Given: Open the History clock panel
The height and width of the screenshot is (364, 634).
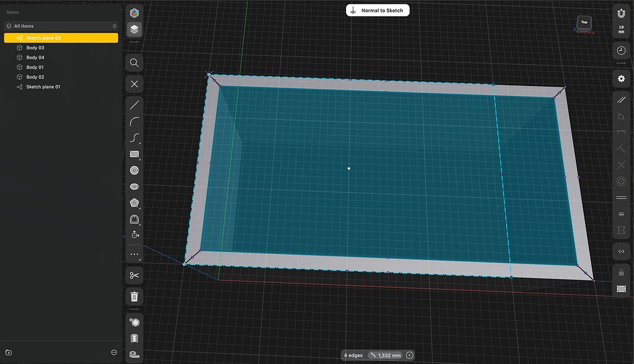Looking at the screenshot, I should tap(620, 50).
